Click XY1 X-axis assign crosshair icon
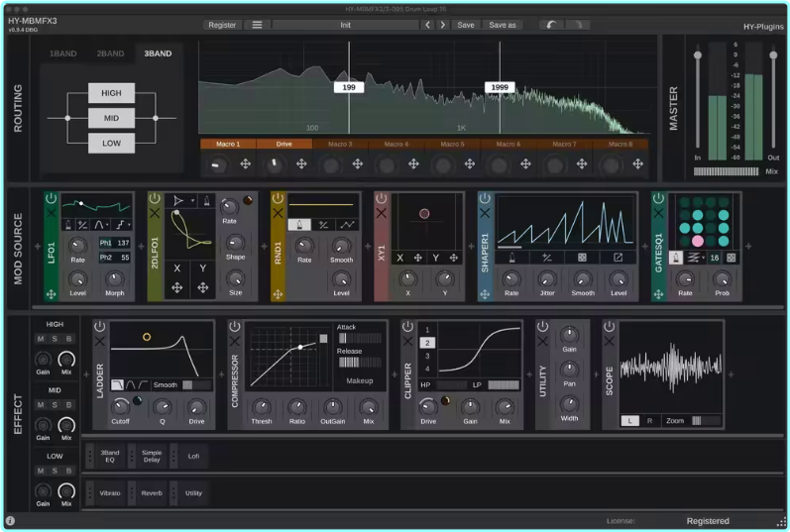Viewport: 790px width, 532px height. pos(418,258)
